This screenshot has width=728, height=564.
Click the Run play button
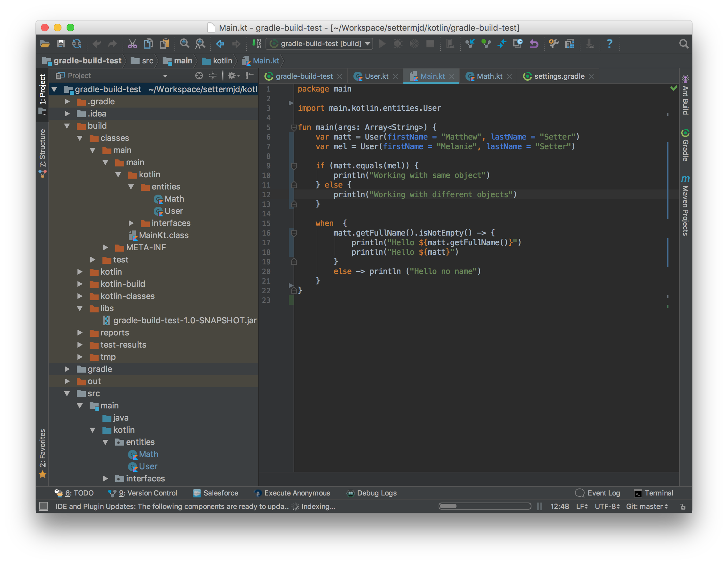[382, 44]
